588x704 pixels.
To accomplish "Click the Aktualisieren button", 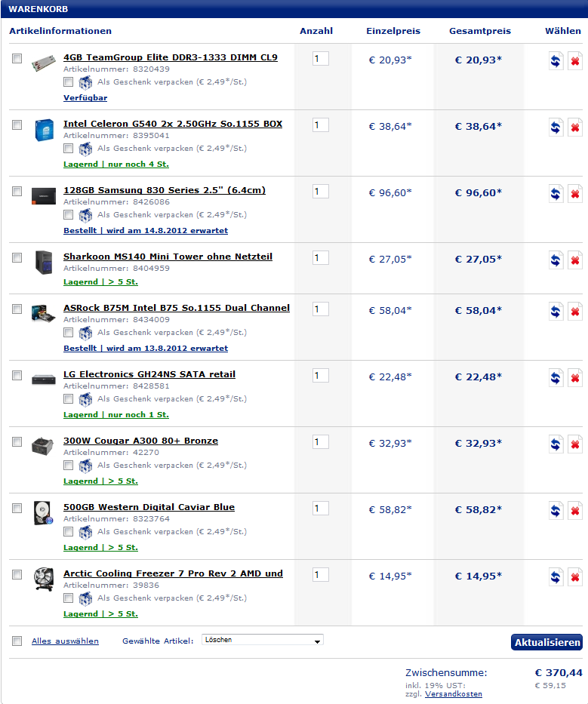I will [546, 642].
